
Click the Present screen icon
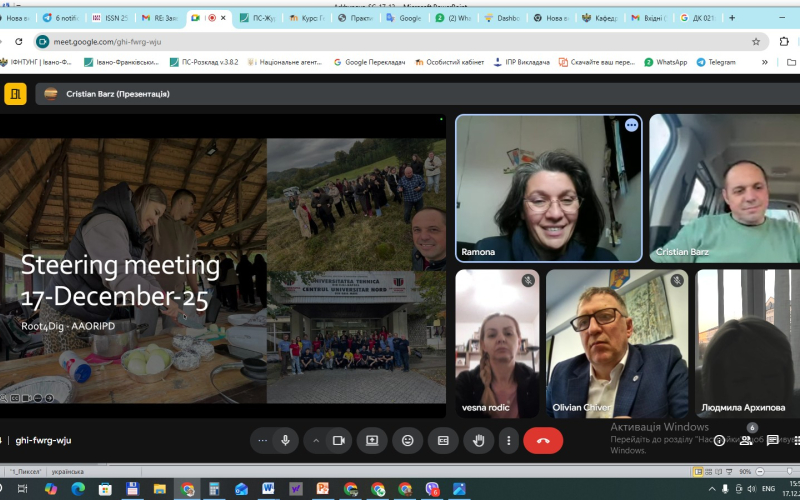tap(372, 440)
